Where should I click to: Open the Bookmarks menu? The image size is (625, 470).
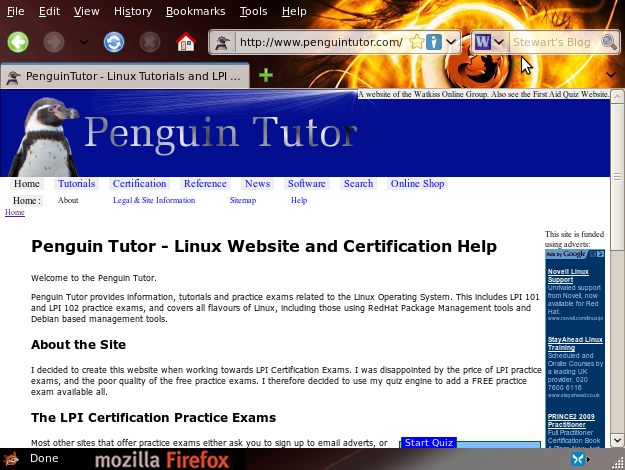click(x=195, y=11)
